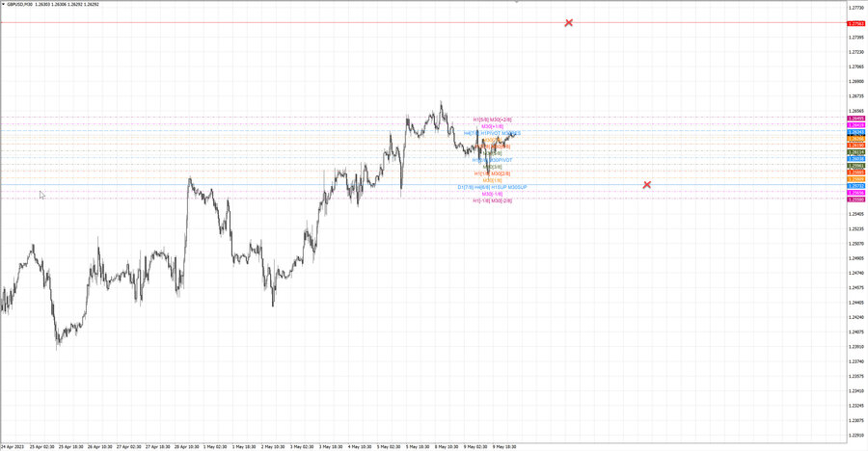This screenshot has width=868, height=451.
Task: Click the 8 May 10:30 time label
Action: pos(447,446)
